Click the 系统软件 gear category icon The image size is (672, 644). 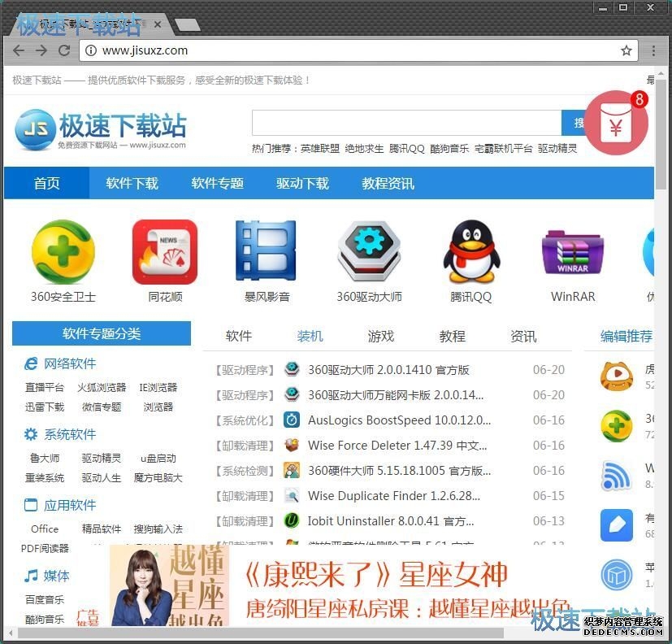pos(30,434)
